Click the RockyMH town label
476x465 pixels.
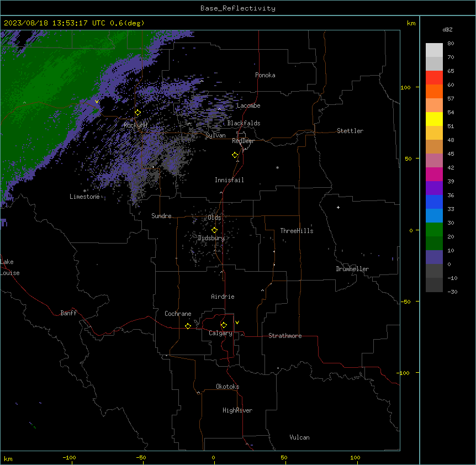pos(135,125)
